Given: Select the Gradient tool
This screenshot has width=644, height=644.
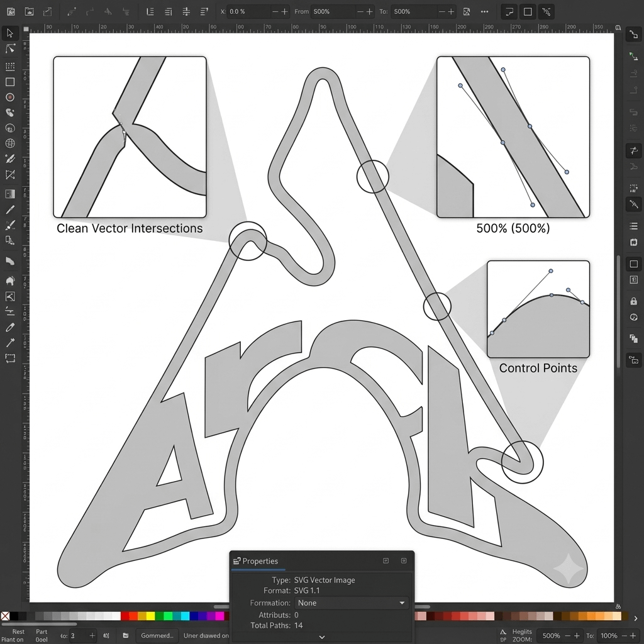Looking at the screenshot, I should point(10,194).
